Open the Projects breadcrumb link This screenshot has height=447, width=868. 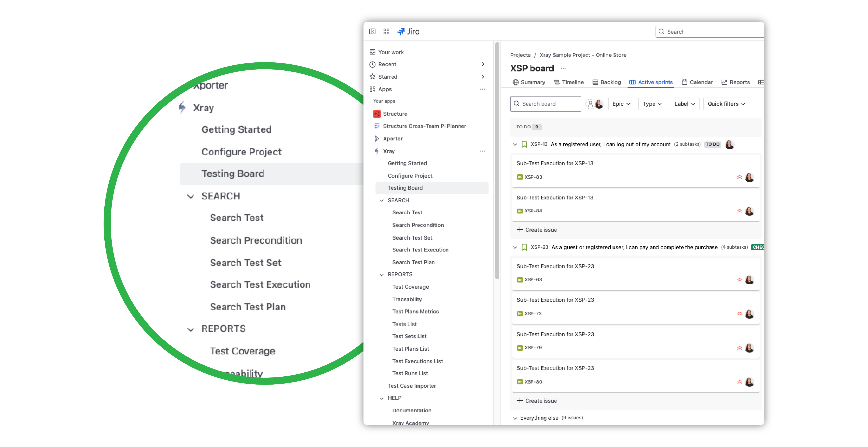click(x=520, y=55)
